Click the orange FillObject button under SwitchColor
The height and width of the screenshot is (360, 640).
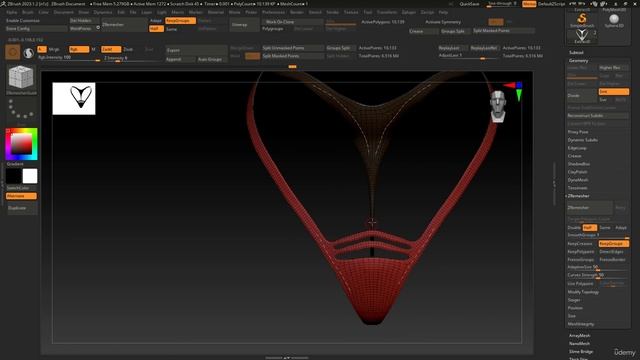point(21,196)
